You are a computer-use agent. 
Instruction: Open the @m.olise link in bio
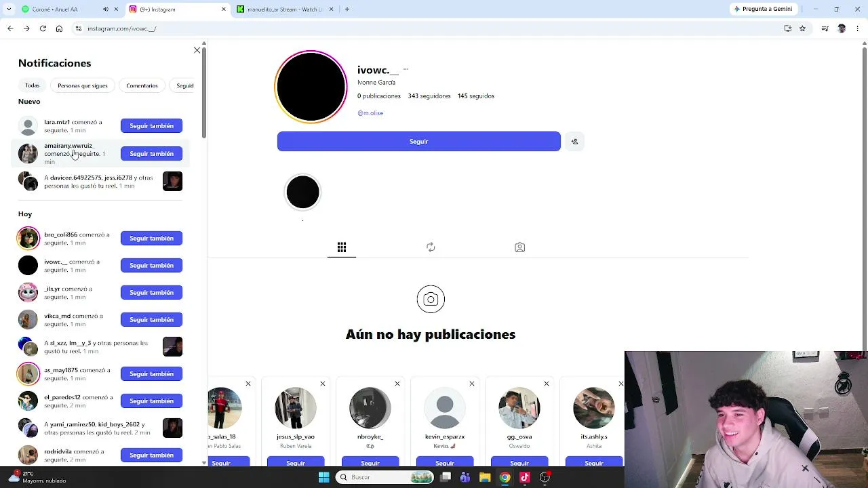pos(370,113)
